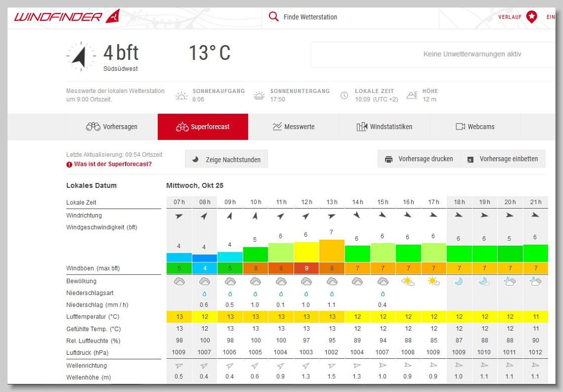
Task: Click the 'Bewölkung' row label
Action: (x=81, y=281)
